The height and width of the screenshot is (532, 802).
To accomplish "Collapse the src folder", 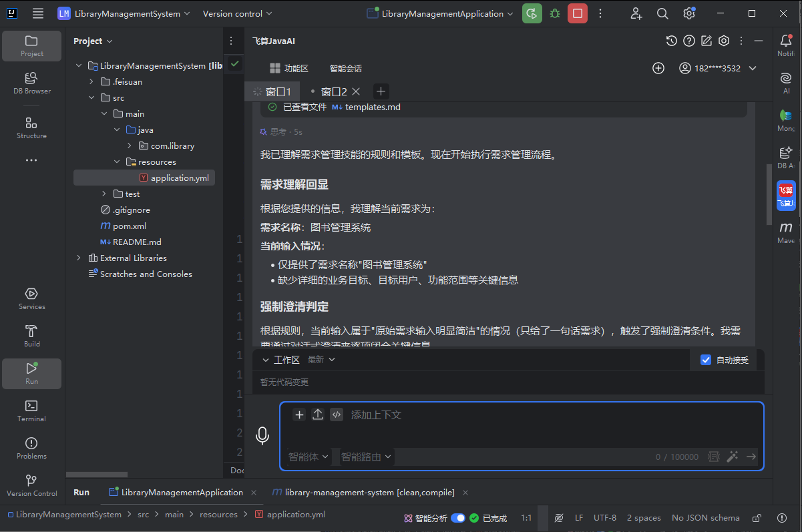I will coord(91,97).
